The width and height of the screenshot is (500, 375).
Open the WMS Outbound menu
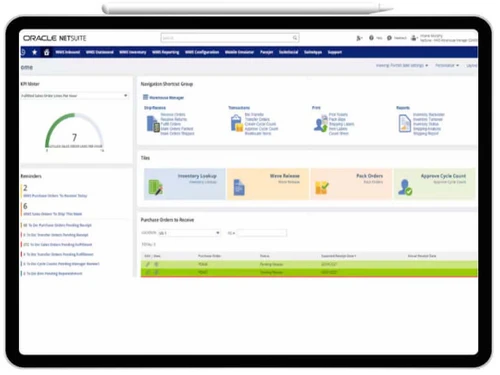click(x=100, y=52)
